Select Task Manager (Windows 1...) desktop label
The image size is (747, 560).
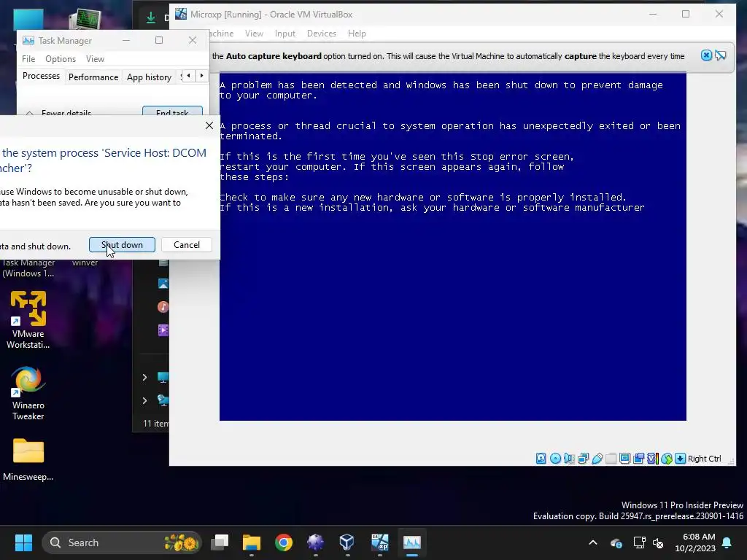pos(28,268)
